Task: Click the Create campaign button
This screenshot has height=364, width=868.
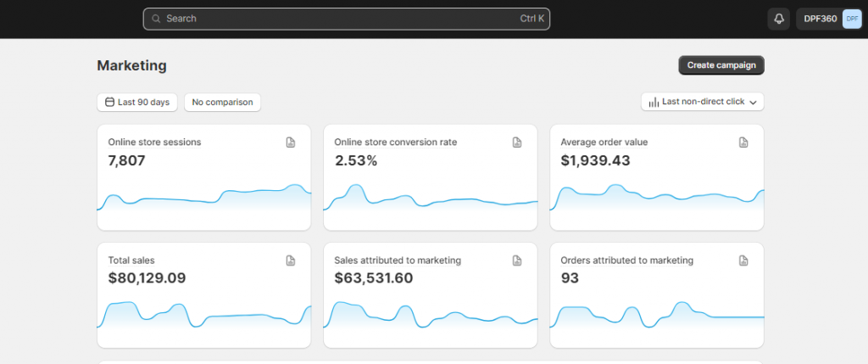Action: point(721,65)
